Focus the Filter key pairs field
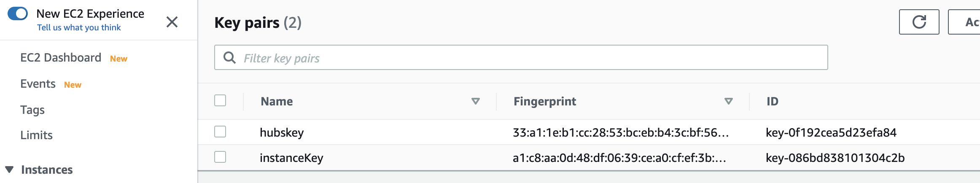The image size is (980, 183). (x=521, y=57)
